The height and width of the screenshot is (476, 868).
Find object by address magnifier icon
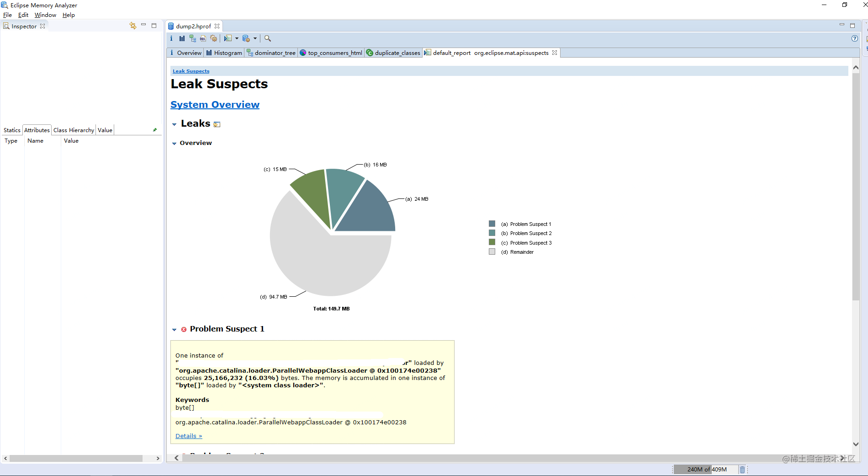coord(268,38)
